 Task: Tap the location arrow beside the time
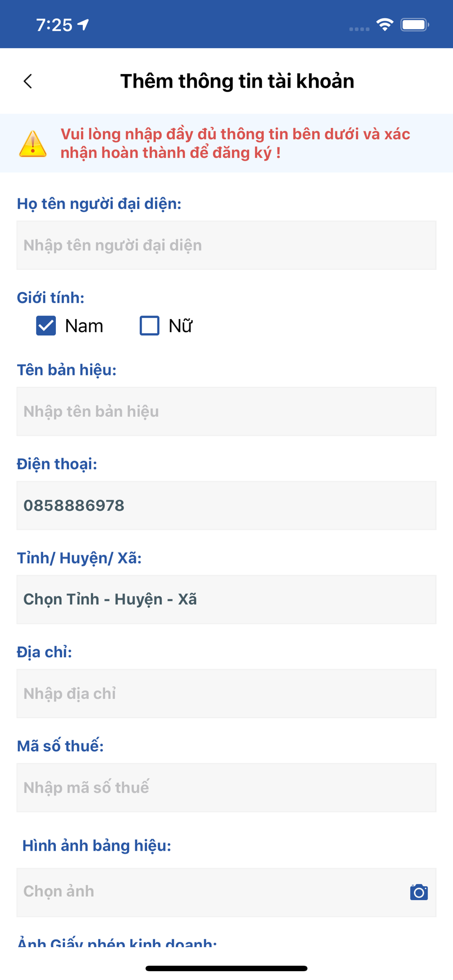[x=84, y=24]
